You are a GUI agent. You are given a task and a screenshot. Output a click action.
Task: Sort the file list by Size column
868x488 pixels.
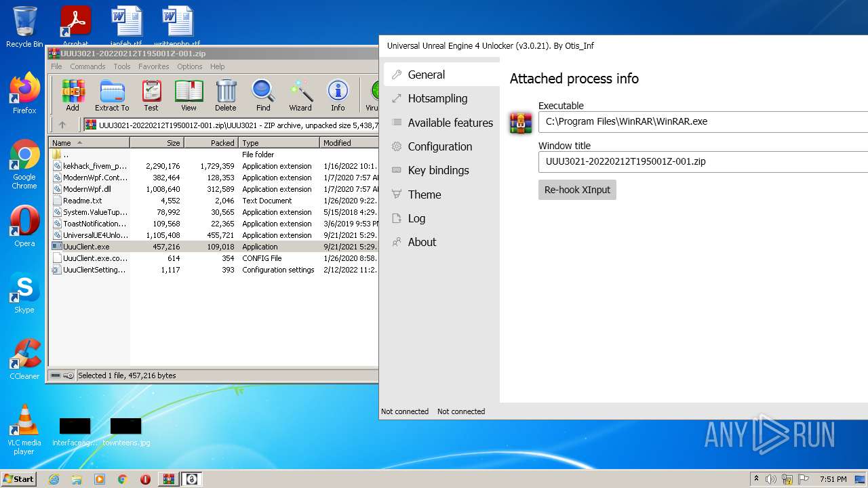(x=157, y=142)
